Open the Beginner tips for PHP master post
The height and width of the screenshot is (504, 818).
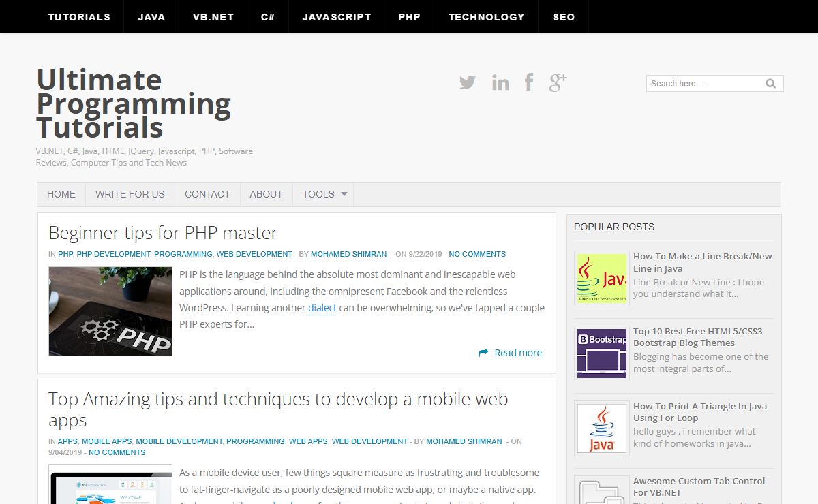163,233
